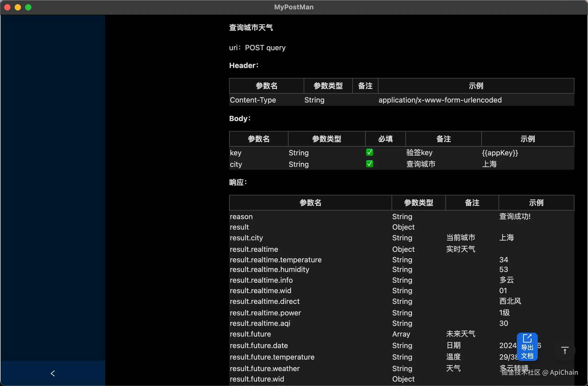The width and height of the screenshot is (588, 386).
Task: Click the yellow minimize window button
Action: (18, 7)
